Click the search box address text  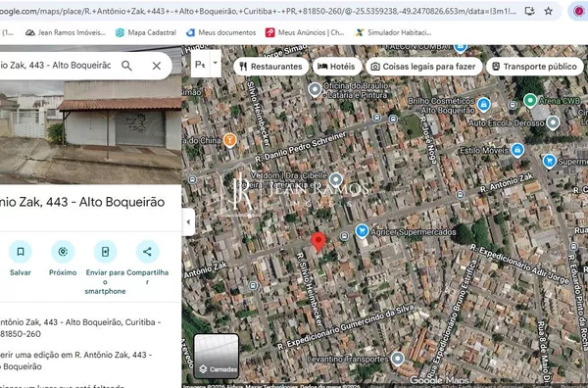click(x=56, y=66)
